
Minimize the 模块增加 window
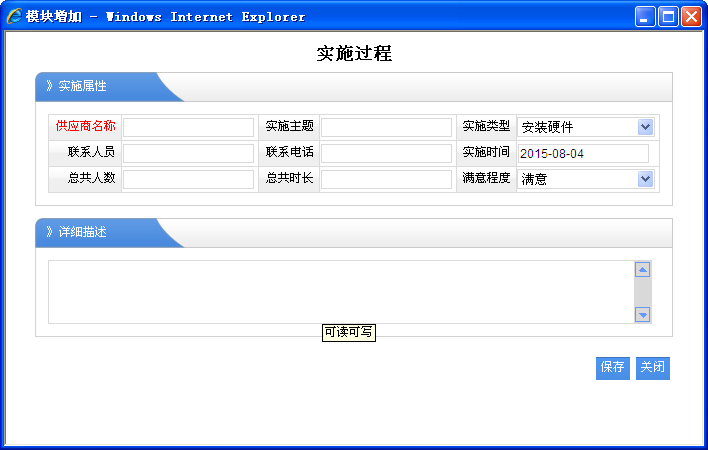click(x=646, y=16)
